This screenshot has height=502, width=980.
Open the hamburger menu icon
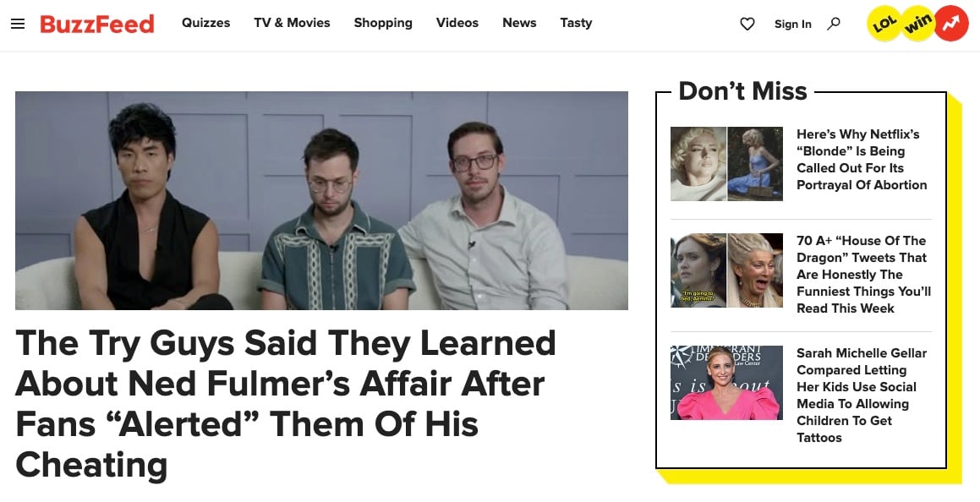coord(18,24)
